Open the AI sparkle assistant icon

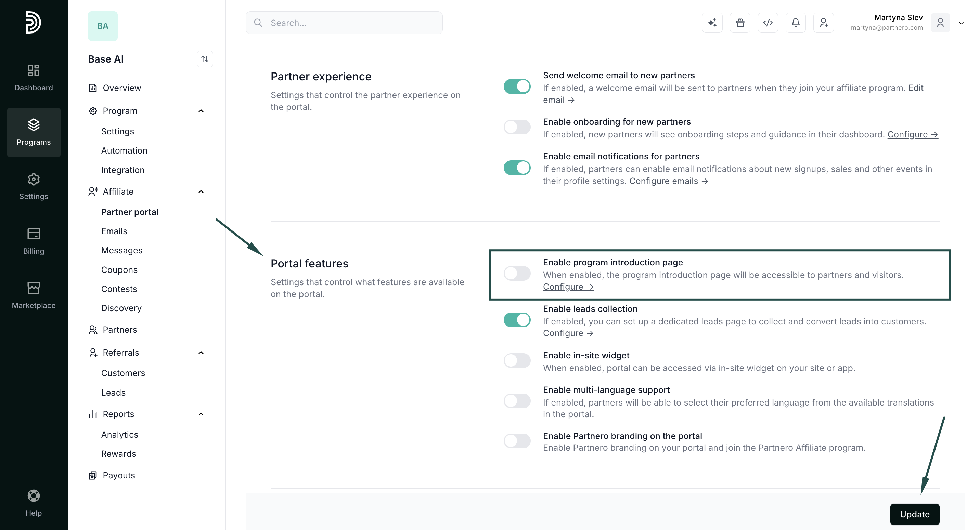[x=712, y=23]
